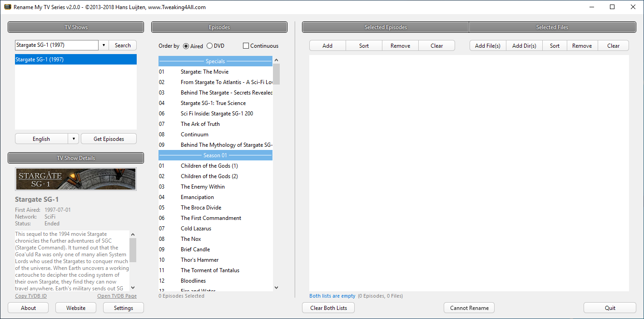
Task: Select Behind The Stargate - Secrets Revealed
Action: [215, 93]
